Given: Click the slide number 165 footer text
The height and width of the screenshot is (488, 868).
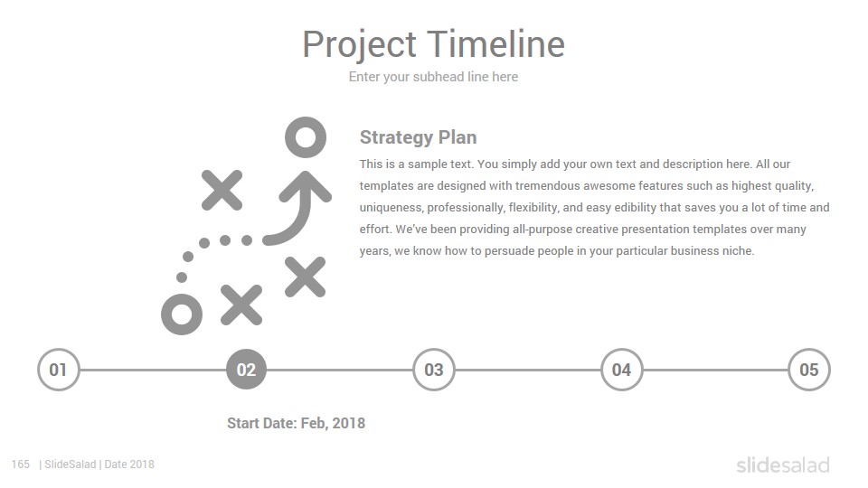Looking at the screenshot, I should pyautogui.click(x=21, y=465).
